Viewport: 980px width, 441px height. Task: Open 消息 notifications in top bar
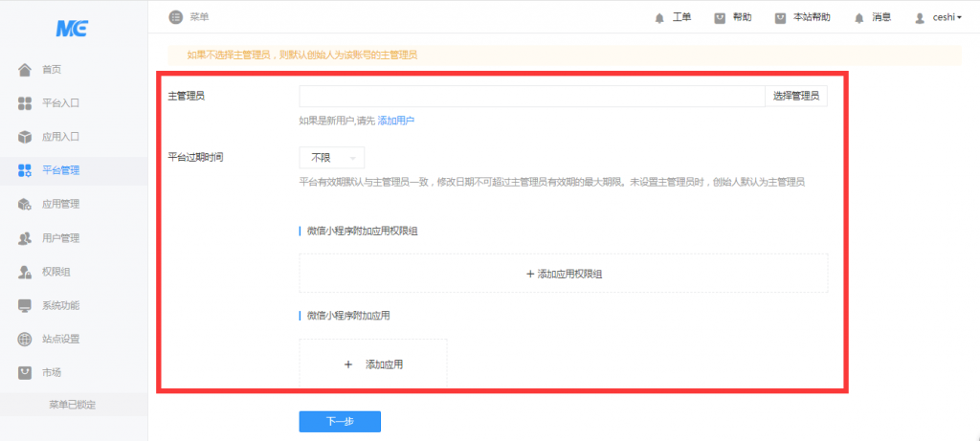point(873,17)
